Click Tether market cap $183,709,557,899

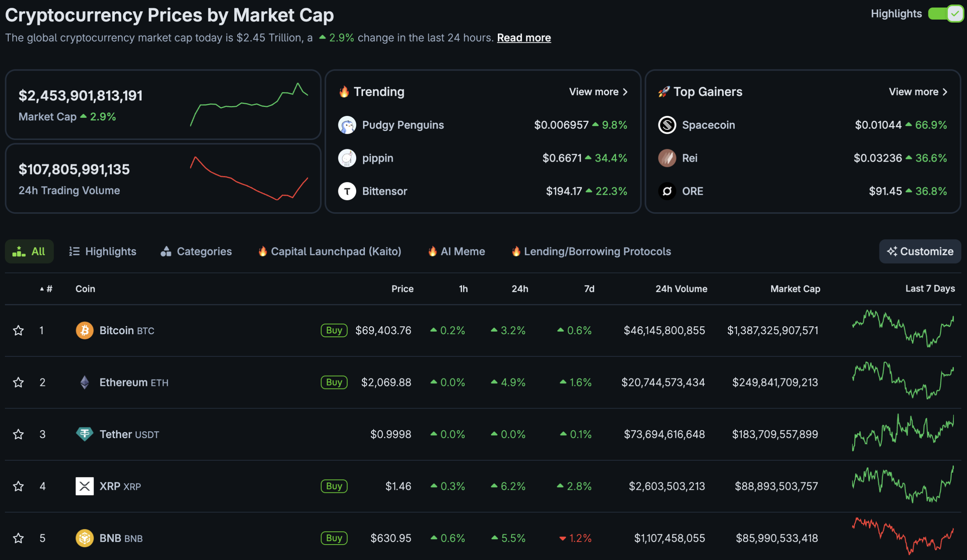pos(775,434)
